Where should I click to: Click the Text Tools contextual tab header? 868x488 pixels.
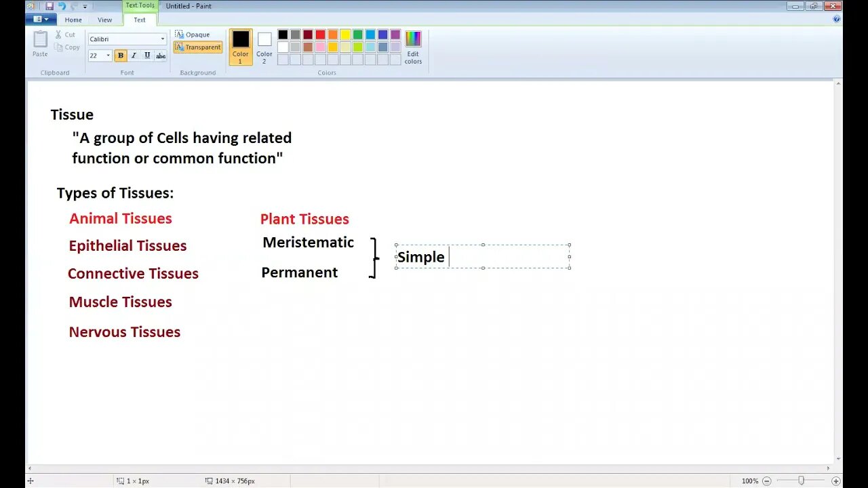point(140,5)
